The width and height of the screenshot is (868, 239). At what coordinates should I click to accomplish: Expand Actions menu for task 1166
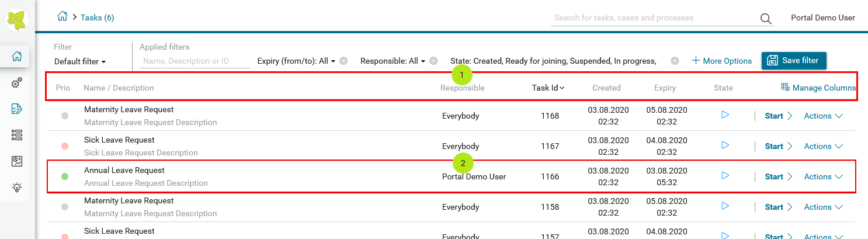(x=824, y=176)
